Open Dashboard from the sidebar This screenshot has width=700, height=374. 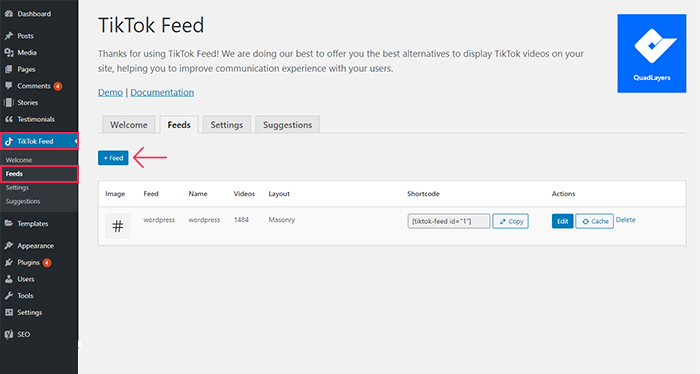(x=34, y=14)
